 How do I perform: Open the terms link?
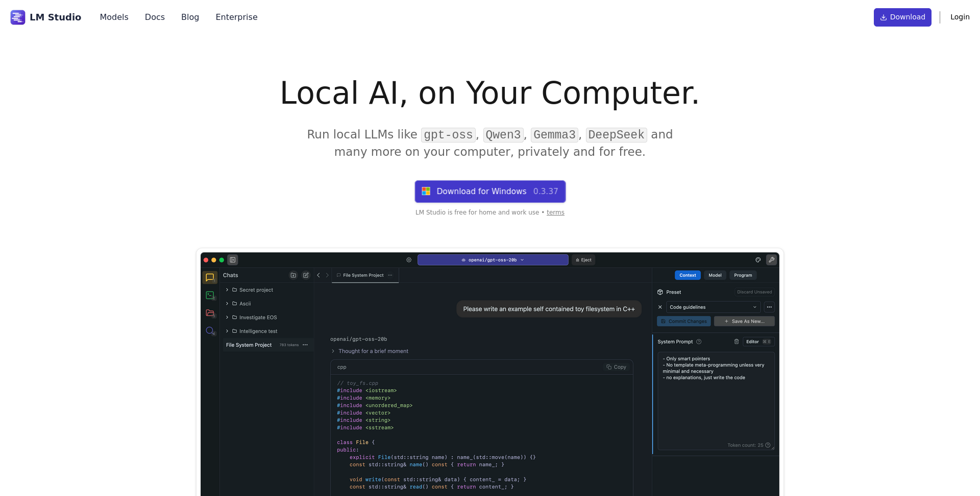[x=555, y=212]
